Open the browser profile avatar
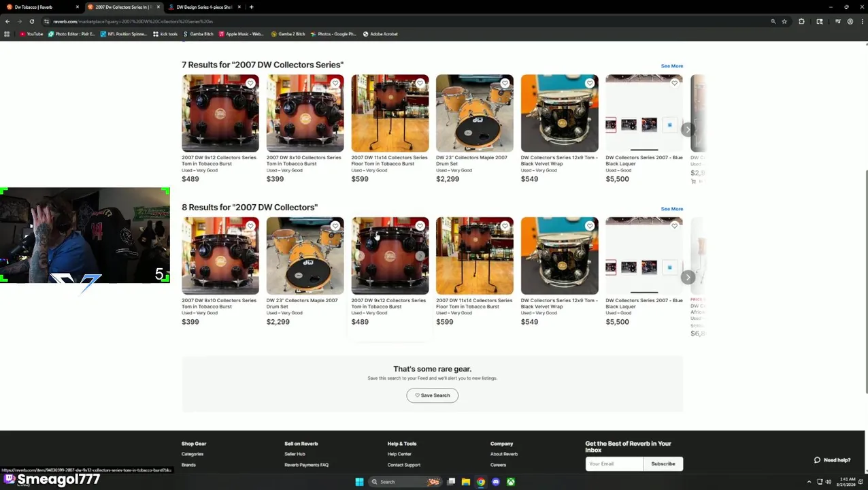The image size is (868, 490). (850, 21)
